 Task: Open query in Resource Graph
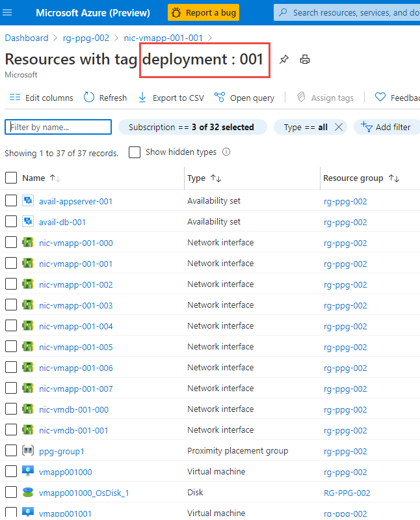click(x=244, y=98)
